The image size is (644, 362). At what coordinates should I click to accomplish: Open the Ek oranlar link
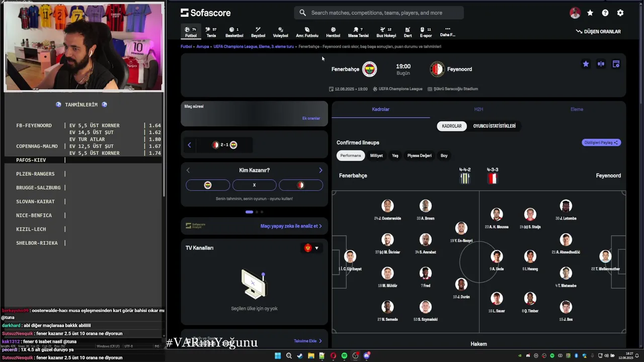pos(311,118)
